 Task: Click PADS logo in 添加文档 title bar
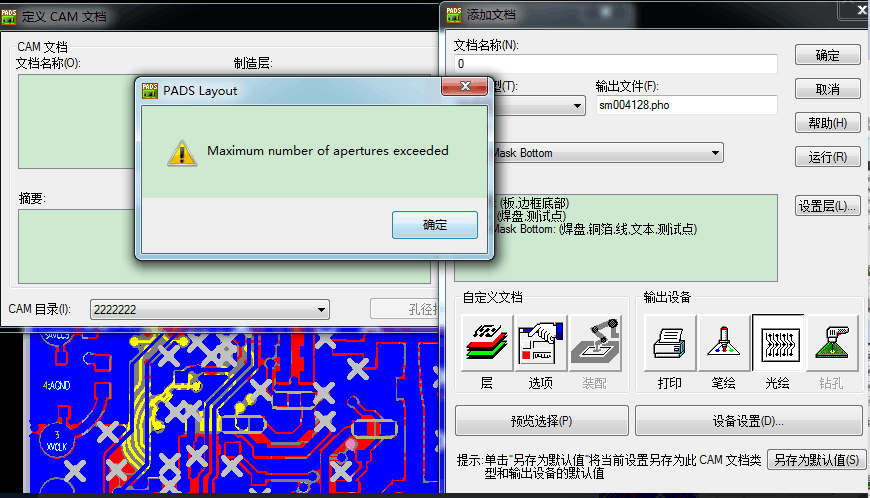coord(454,14)
